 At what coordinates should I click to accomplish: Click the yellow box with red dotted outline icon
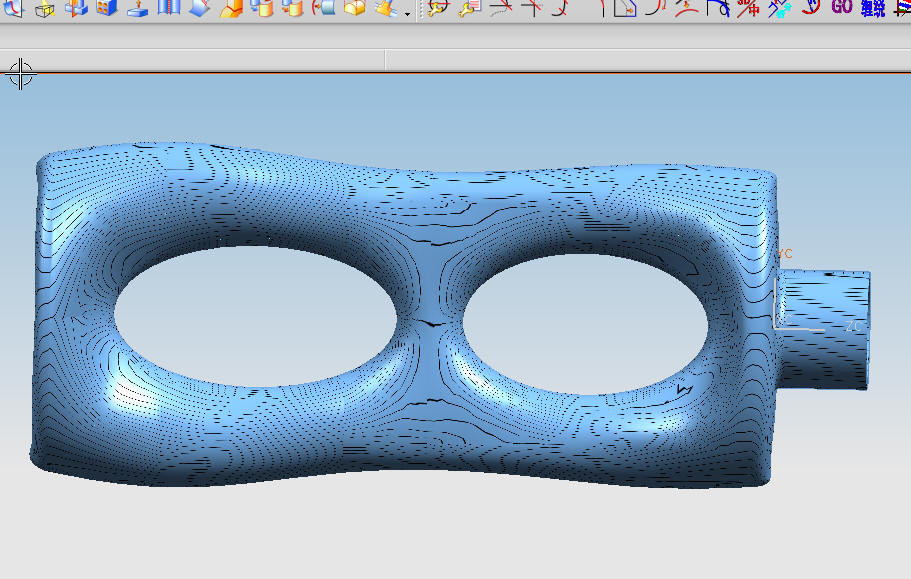(x=354, y=8)
